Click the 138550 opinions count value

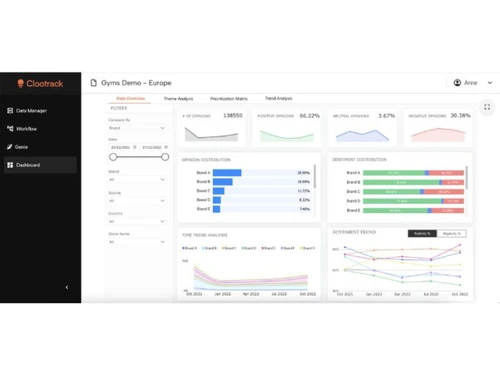[x=233, y=116]
